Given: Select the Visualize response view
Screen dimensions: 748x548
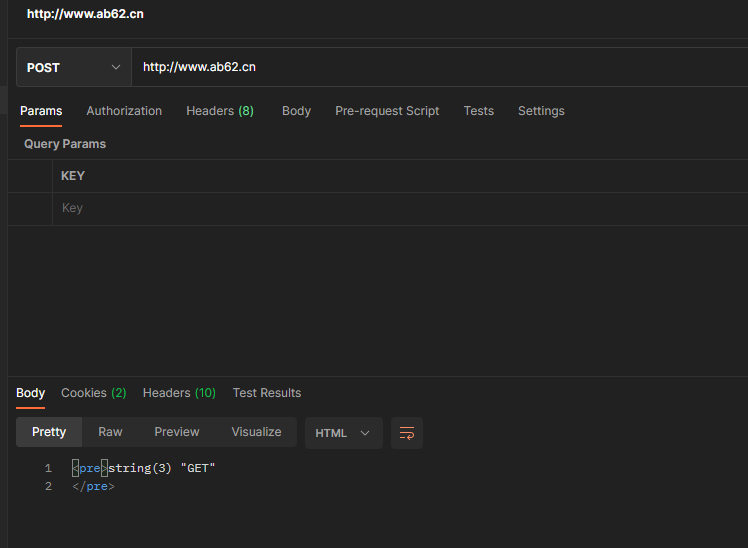Looking at the screenshot, I should [x=256, y=432].
